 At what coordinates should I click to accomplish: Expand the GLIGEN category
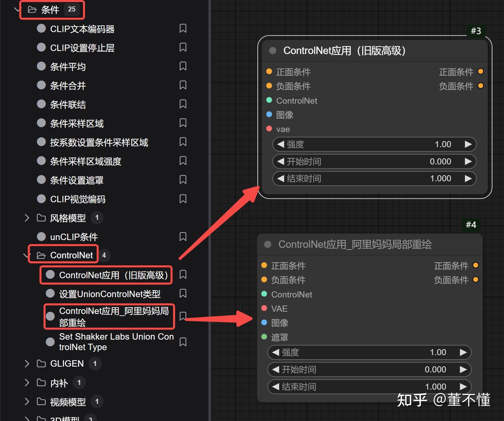[x=27, y=363]
